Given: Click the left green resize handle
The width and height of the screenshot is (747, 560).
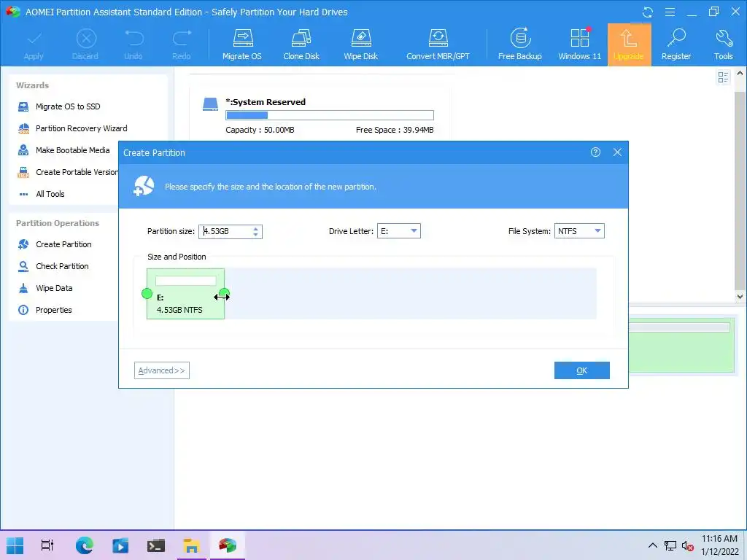Looking at the screenshot, I should (147, 294).
